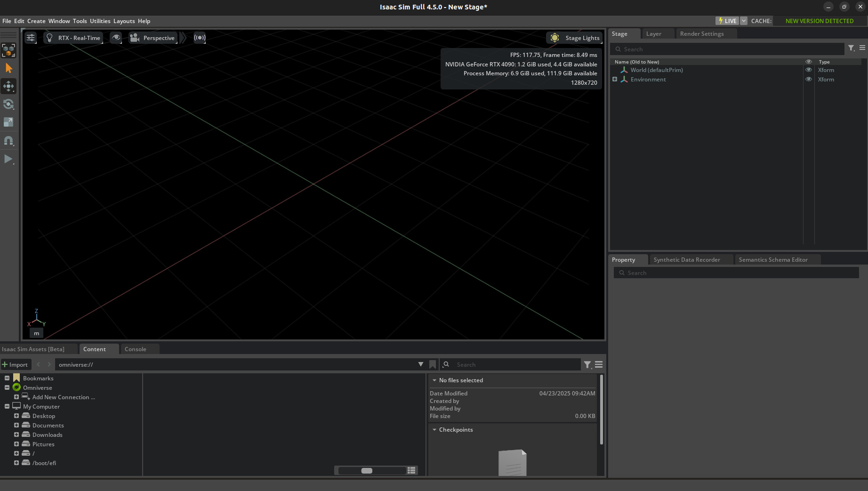Activate the Scale tool
Screen dimensions: 868x491
(8, 122)
